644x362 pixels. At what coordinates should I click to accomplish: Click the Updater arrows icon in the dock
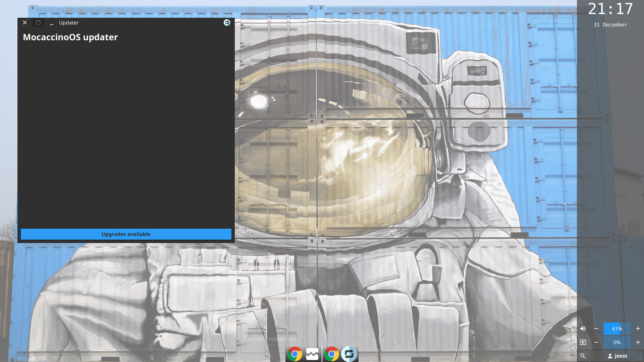pyautogui.click(x=349, y=354)
